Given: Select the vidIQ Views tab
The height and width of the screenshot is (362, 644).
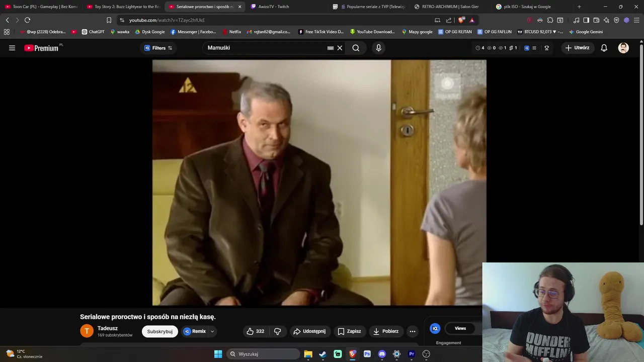Looking at the screenshot, I should 460,328.
